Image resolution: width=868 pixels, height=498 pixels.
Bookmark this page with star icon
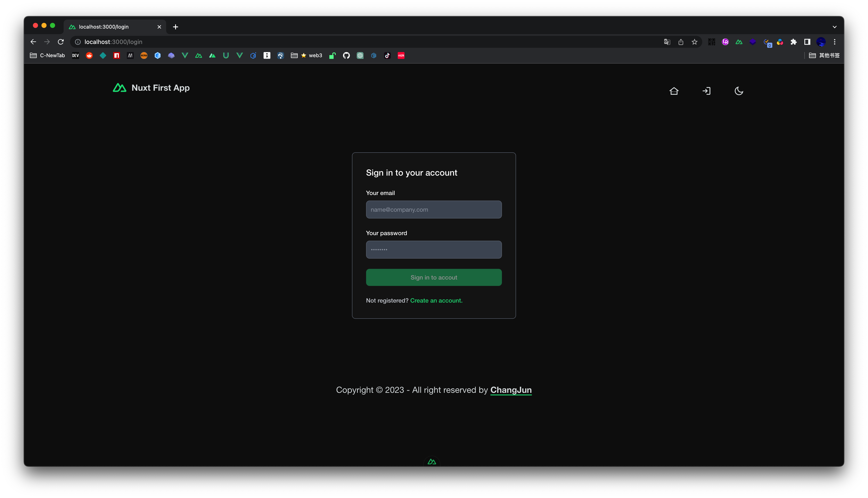coord(694,42)
